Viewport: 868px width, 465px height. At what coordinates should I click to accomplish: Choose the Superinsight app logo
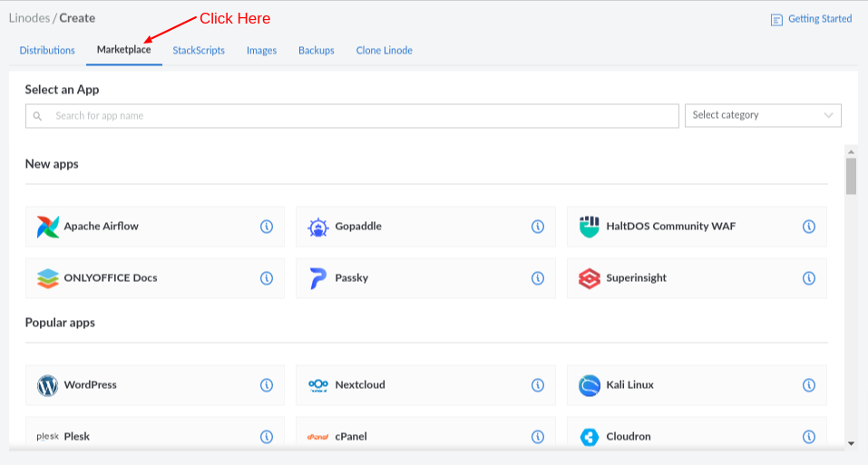point(589,278)
